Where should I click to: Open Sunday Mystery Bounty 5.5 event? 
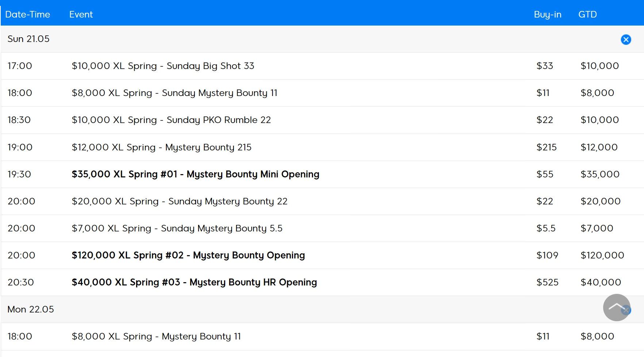177,229
